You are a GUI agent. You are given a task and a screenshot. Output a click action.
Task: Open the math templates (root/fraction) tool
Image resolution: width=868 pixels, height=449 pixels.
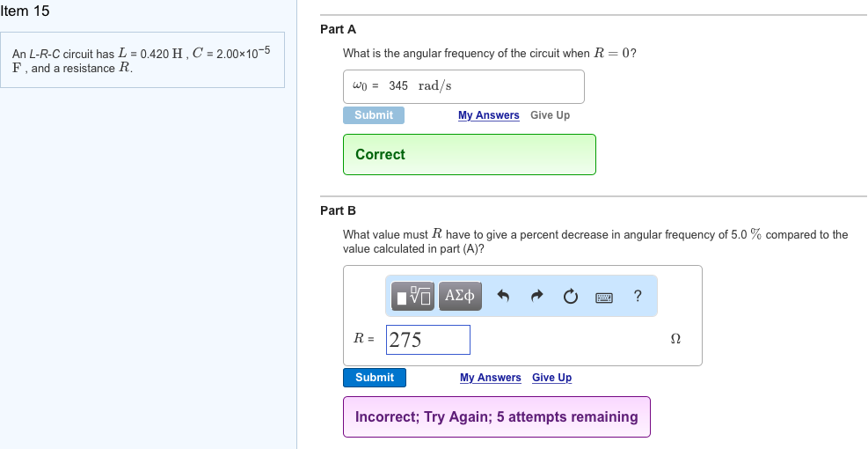point(413,297)
